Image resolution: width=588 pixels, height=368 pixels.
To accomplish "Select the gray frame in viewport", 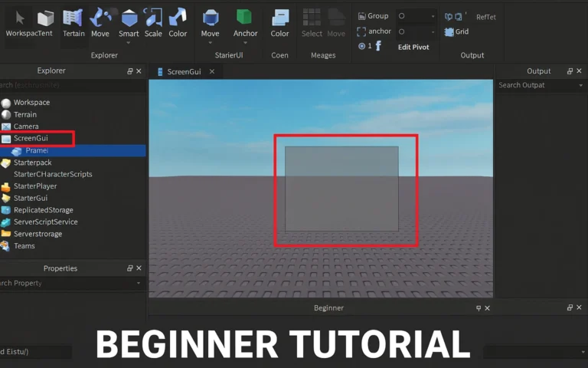I will click(x=341, y=189).
